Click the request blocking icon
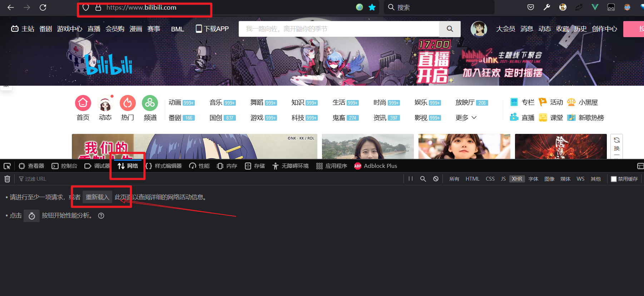Screen dimensions: 644x296 pos(436,179)
